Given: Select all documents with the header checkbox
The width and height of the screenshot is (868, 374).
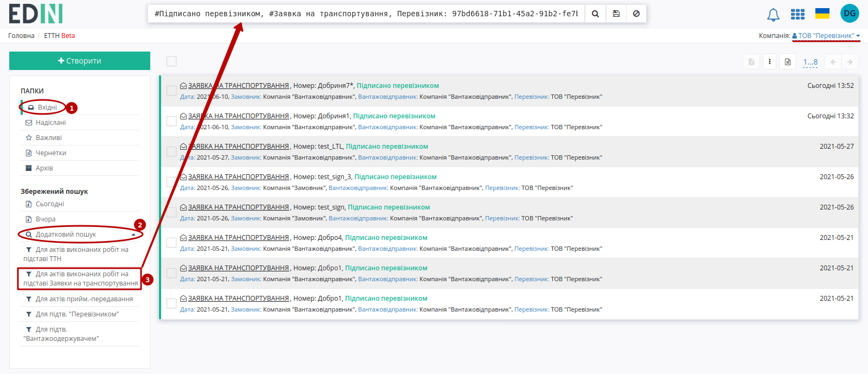Looking at the screenshot, I should coord(171,61).
